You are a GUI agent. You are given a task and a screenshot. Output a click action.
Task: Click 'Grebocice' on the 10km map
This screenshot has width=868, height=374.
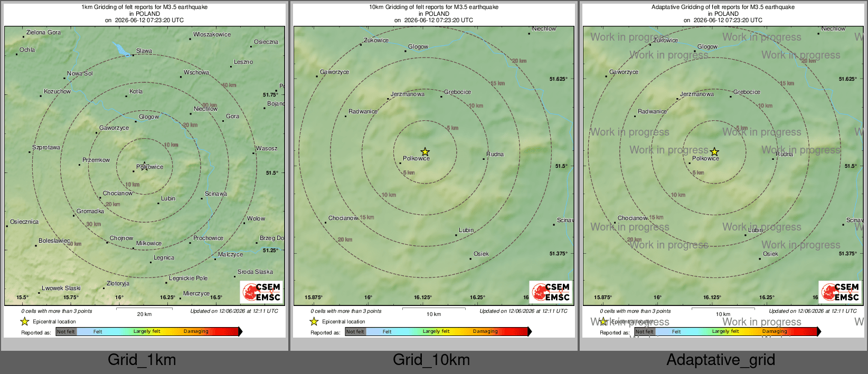(x=457, y=92)
